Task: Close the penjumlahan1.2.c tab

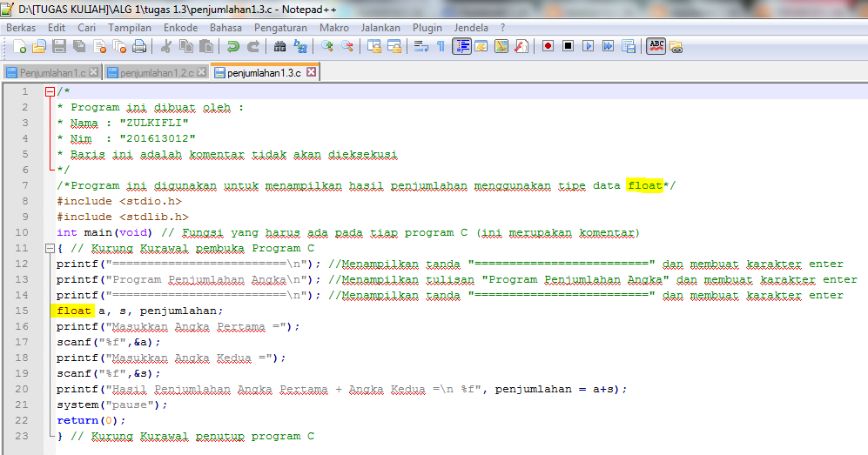Action: [x=201, y=72]
